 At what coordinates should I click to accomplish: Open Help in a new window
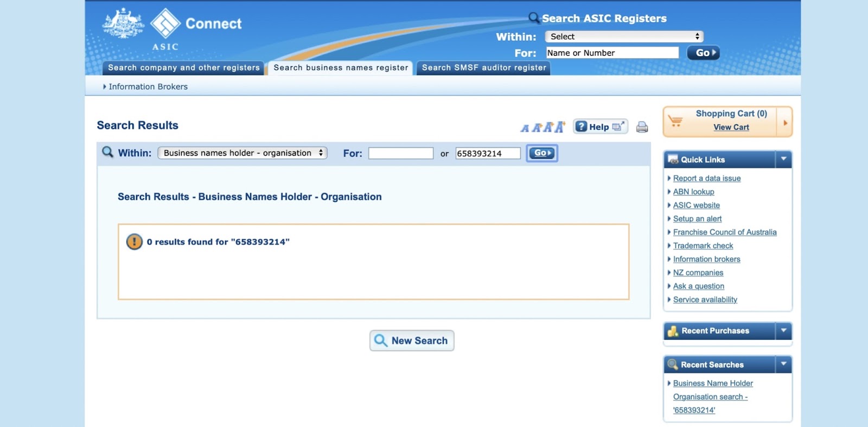[x=601, y=126]
